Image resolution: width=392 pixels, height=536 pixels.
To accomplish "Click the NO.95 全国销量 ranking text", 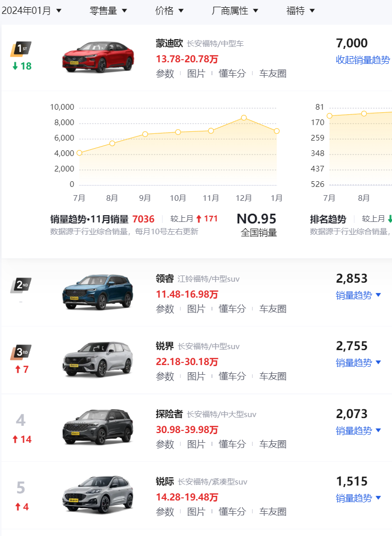I will coord(258,225).
